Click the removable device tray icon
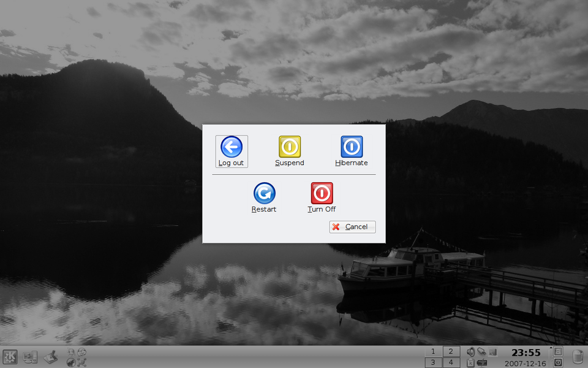The height and width of the screenshot is (368, 588). (x=481, y=351)
